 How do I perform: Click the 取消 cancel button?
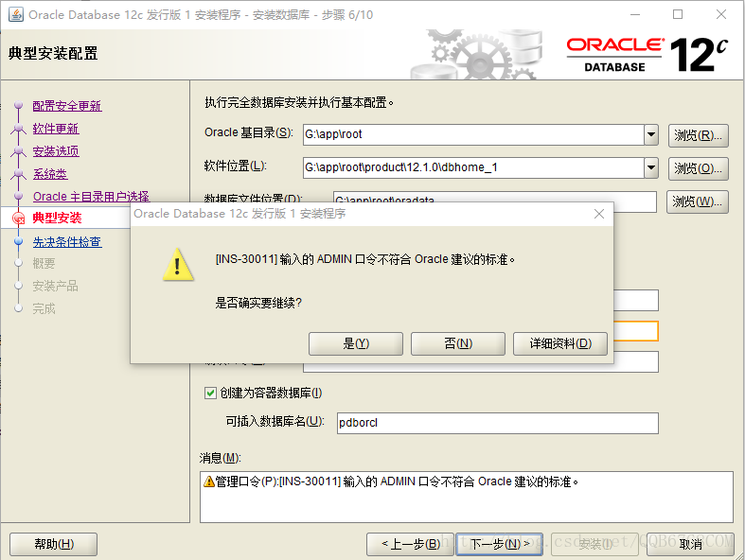690,544
